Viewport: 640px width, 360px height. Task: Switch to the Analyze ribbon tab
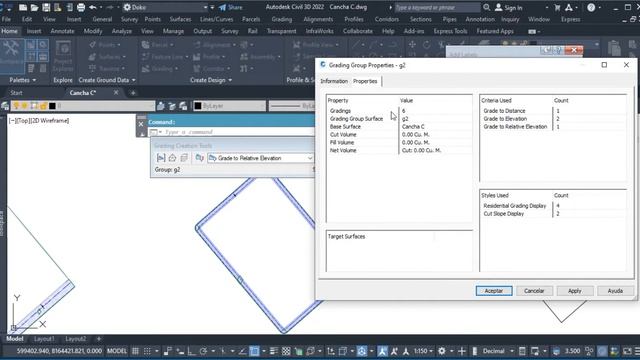click(122, 31)
